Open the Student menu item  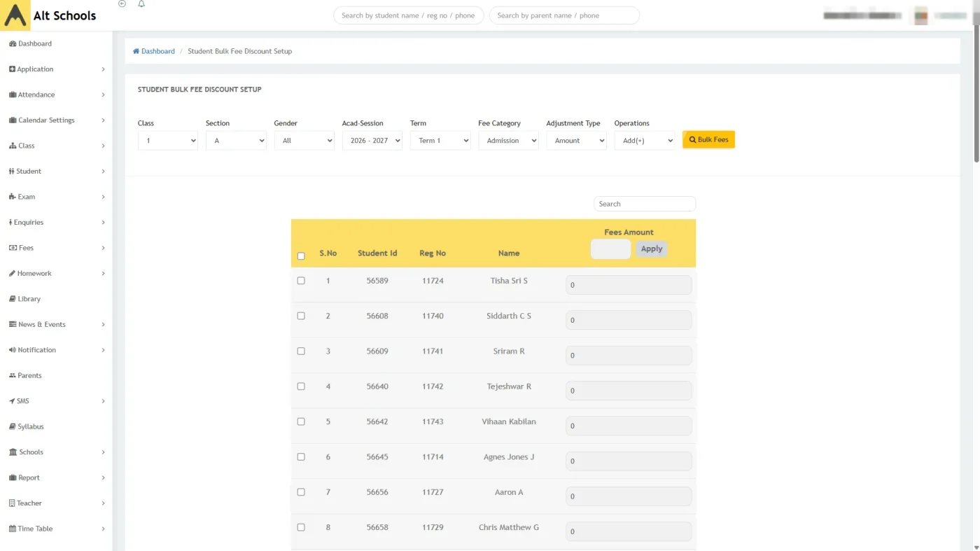57,172
